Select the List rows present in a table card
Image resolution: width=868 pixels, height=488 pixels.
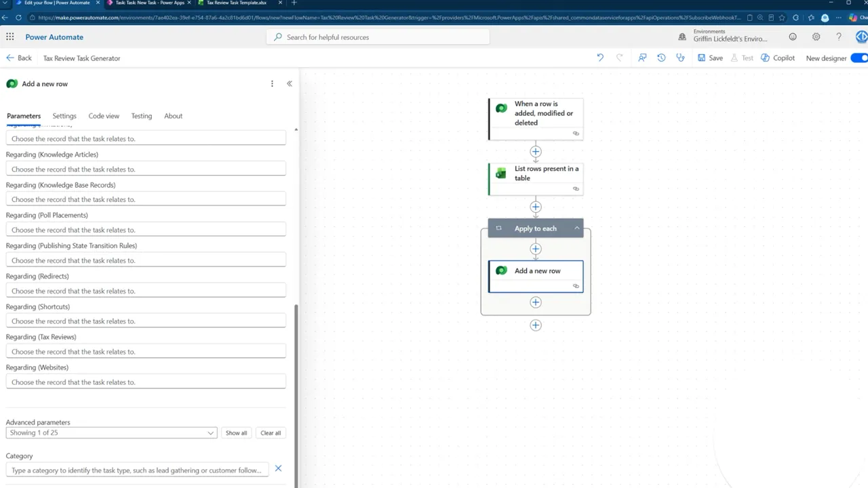pyautogui.click(x=536, y=178)
